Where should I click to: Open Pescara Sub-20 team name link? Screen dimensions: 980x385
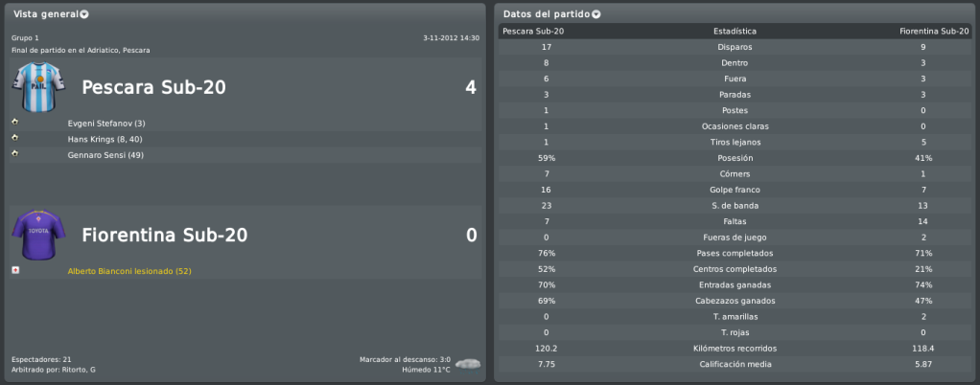pos(153,88)
